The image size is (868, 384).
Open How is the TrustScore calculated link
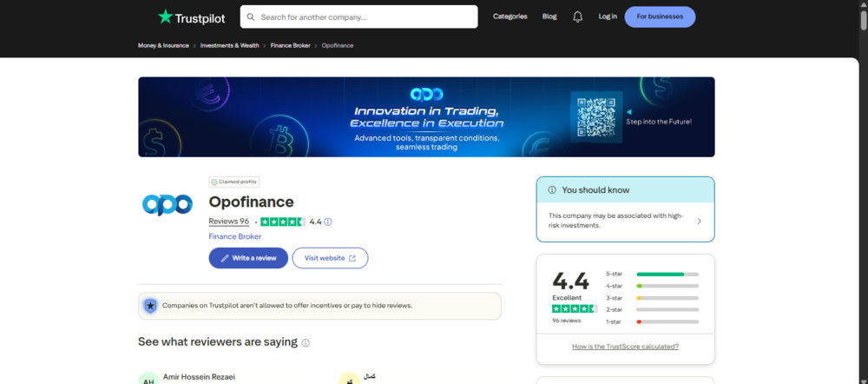point(625,347)
